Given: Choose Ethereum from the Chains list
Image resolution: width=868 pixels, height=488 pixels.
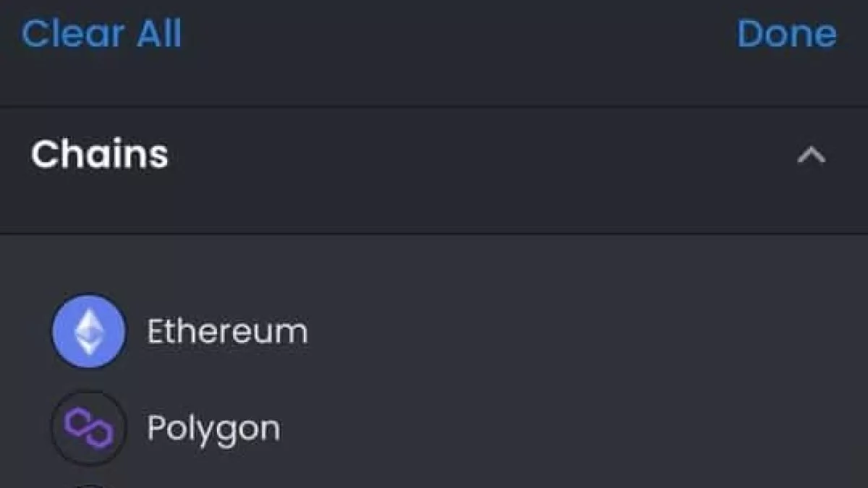Looking at the screenshot, I should click(x=227, y=332).
